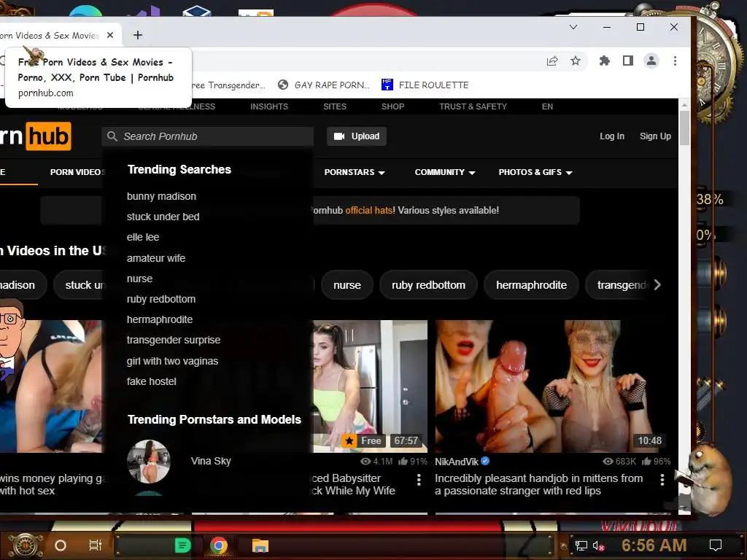
Task: Open the INSIGHTS top menu link
Action: point(269,106)
